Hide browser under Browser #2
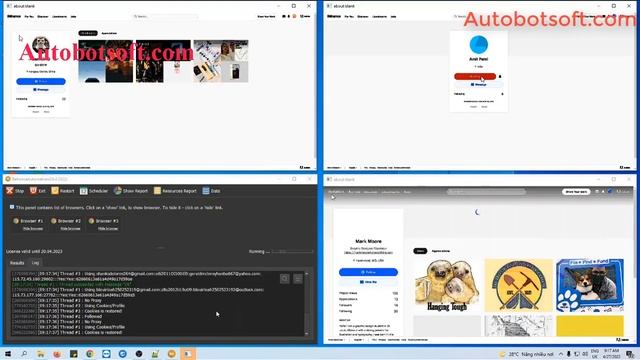This screenshot has height=360, width=640. click(x=70, y=229)
